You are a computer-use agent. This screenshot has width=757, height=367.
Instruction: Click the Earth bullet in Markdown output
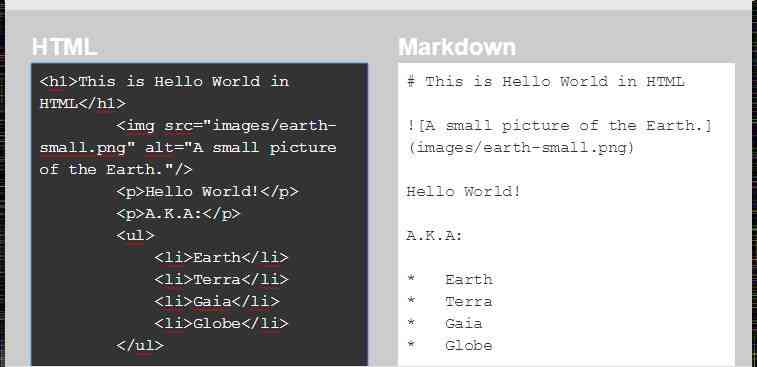tap(450, 280)
